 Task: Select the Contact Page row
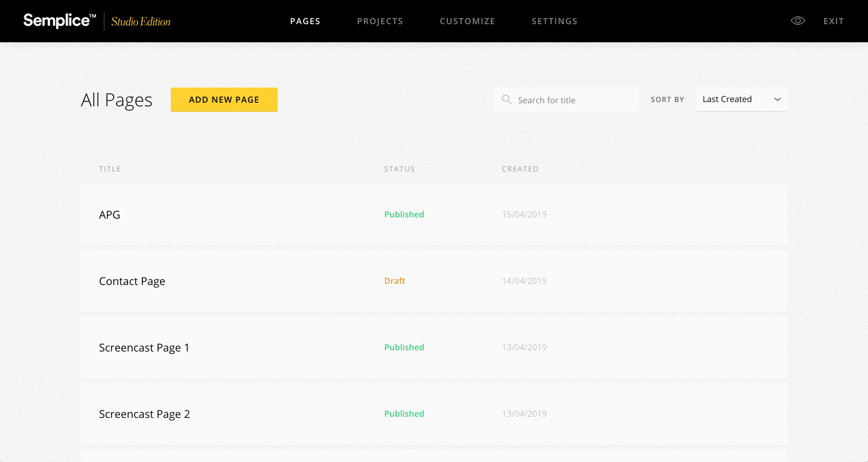point(132,281)
